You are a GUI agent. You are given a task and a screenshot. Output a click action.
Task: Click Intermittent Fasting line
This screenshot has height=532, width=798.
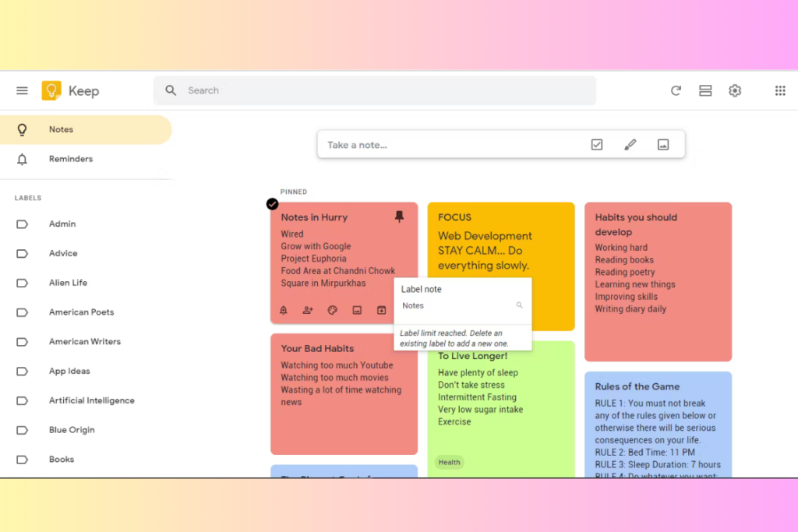pyautogui.click(x=478, y=397)
